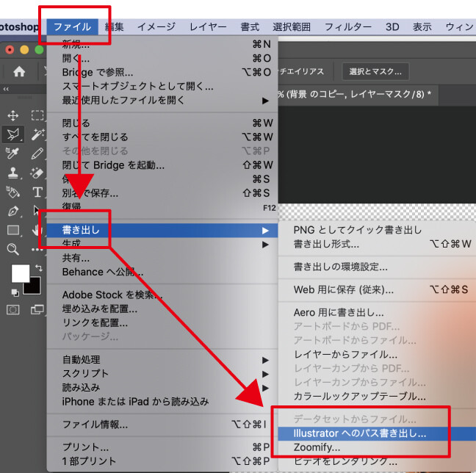Toggle Quick Mask mode
The height and width of the screenshot is (473, 476).
(x=12, y=309)
